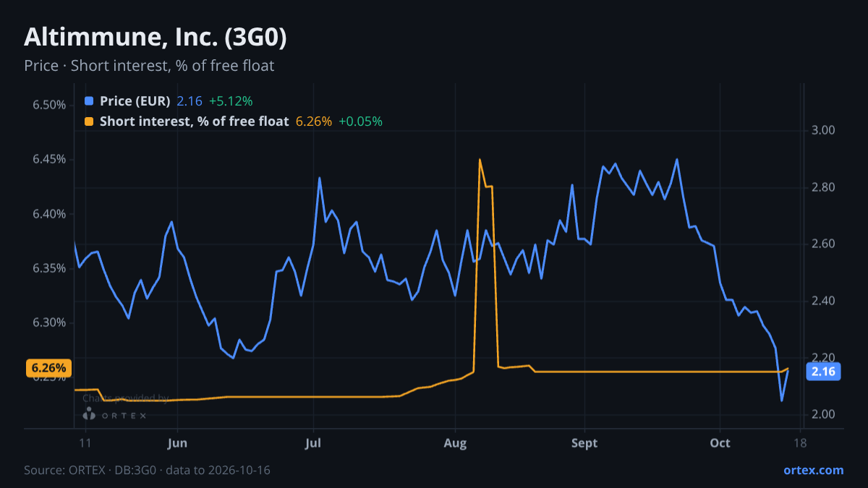Click the '11' x-axis date label
Viewport: 868px width, 488px height.
pos(85,443)
